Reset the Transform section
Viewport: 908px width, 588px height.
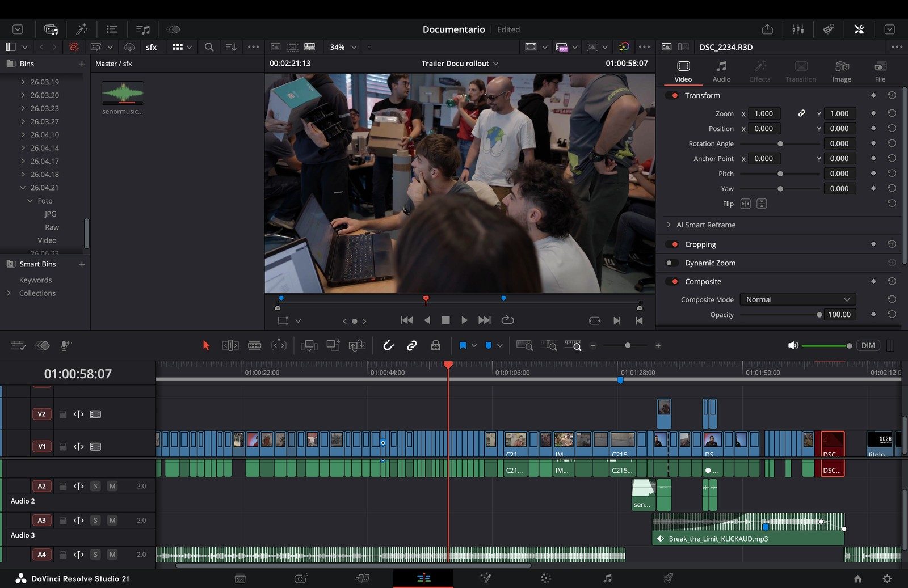(892, 95)
